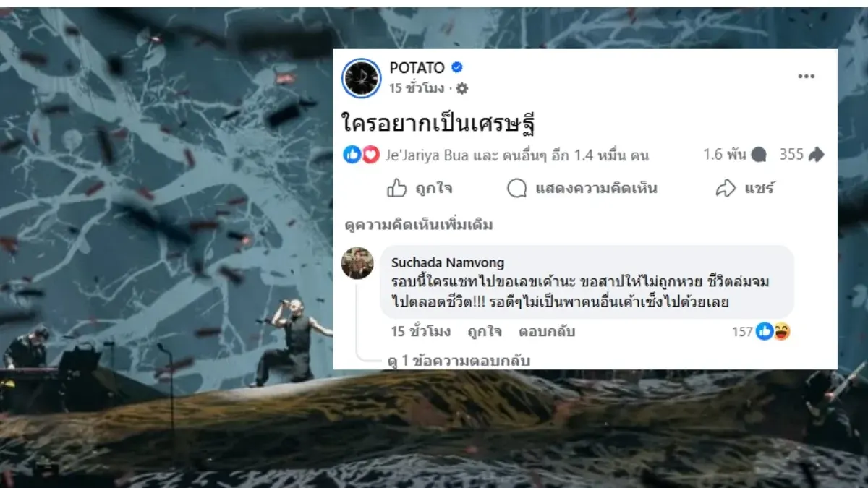View who reacted: Je'Jariya Bua และ คนอื่นๆ
868x488 pixels.
point(516,155)
